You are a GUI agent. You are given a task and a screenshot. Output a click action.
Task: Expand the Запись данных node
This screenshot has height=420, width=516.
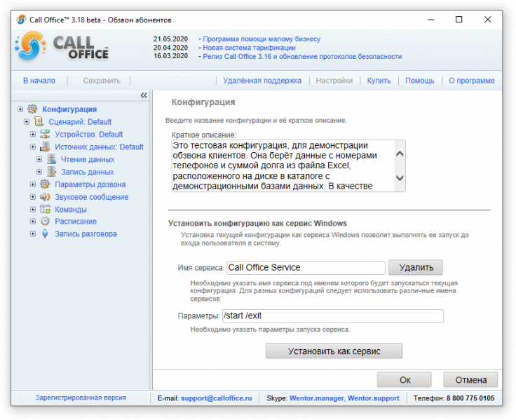tap(39, 172)
